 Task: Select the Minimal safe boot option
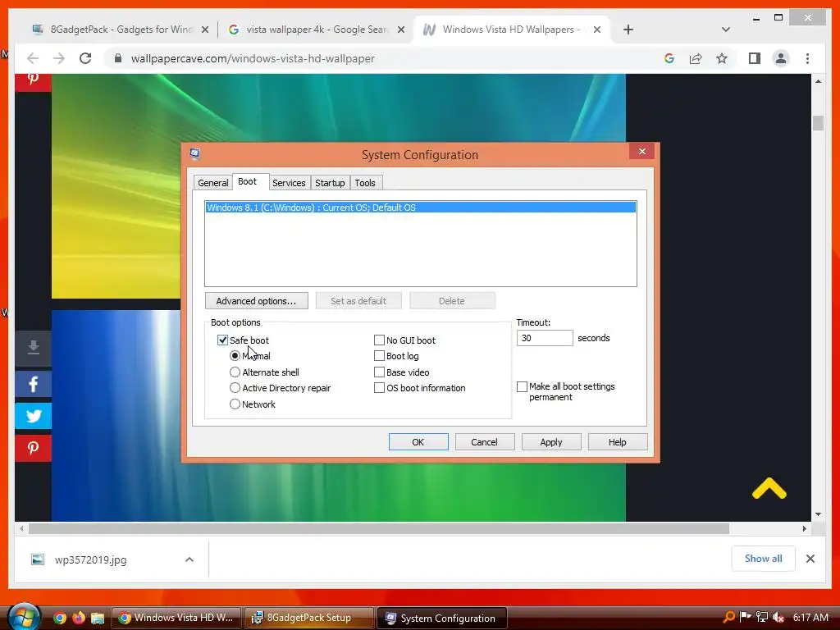coord(235,356)
